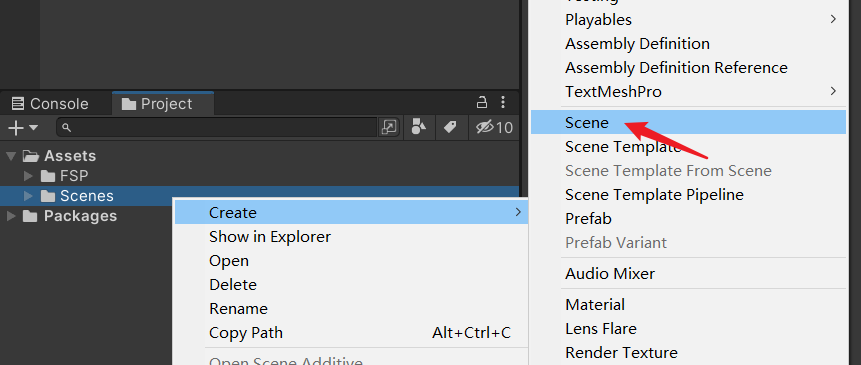Expand the FSP folder arrow

[x=29, y=176]
